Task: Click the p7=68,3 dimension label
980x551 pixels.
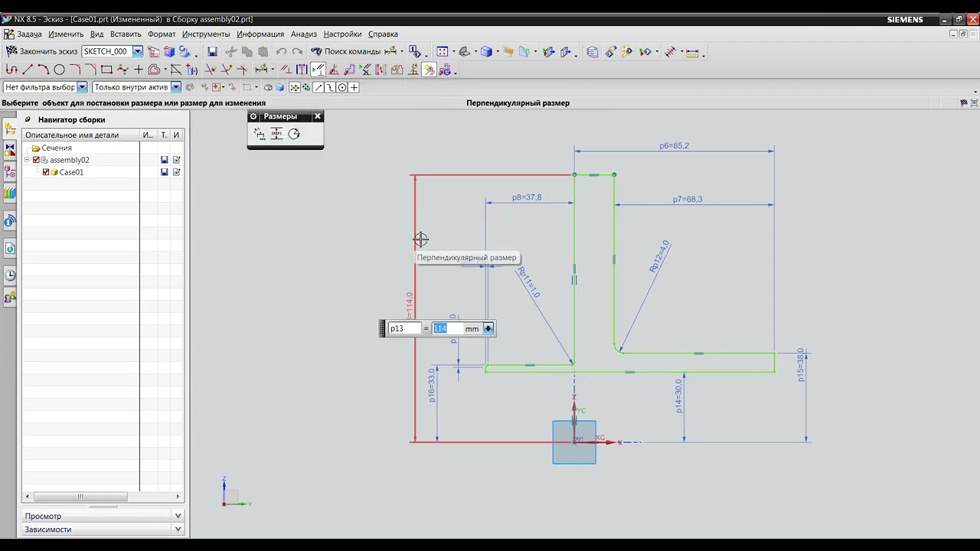Action: (688, 199)
